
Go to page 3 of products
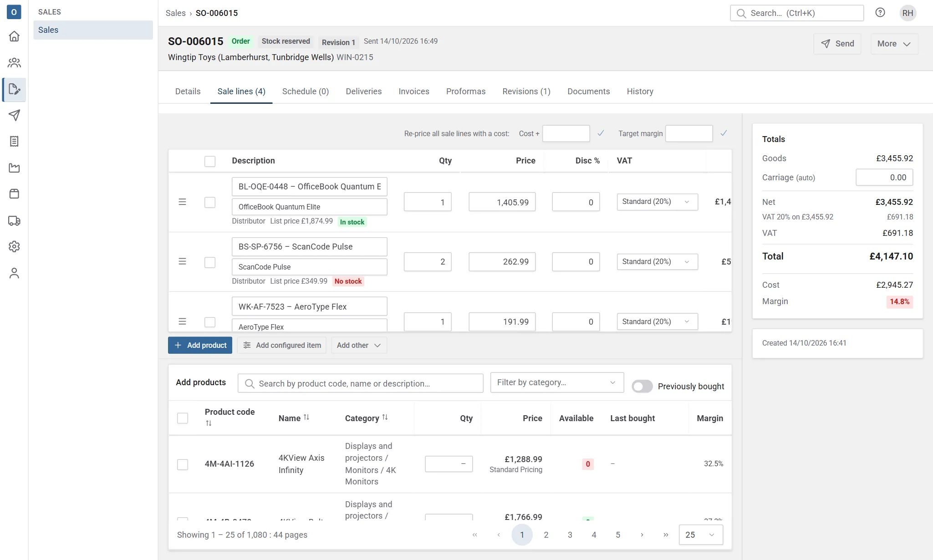(570, 535)
